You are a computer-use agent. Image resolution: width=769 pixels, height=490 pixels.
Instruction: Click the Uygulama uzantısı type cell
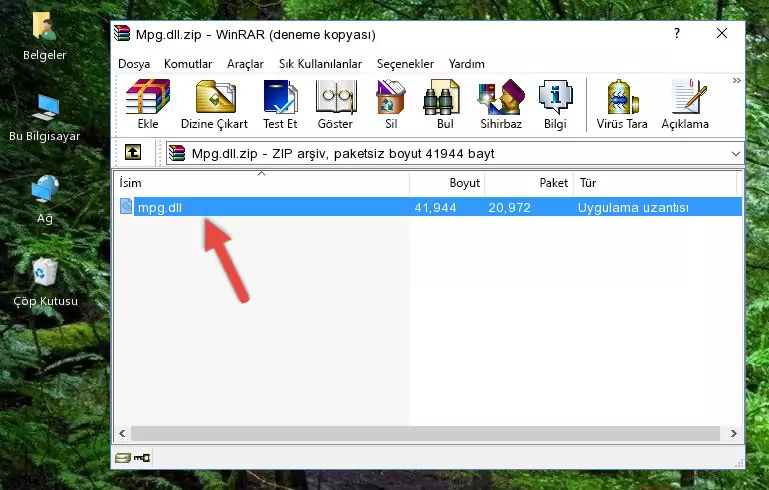(633, 207)
